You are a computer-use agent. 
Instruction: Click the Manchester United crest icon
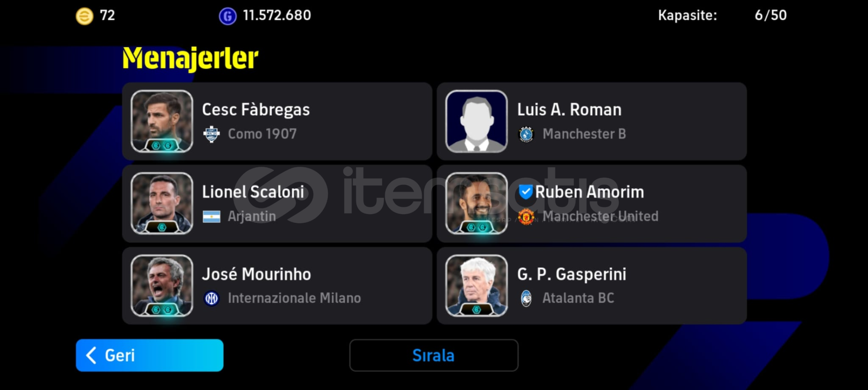pos(526,216)
